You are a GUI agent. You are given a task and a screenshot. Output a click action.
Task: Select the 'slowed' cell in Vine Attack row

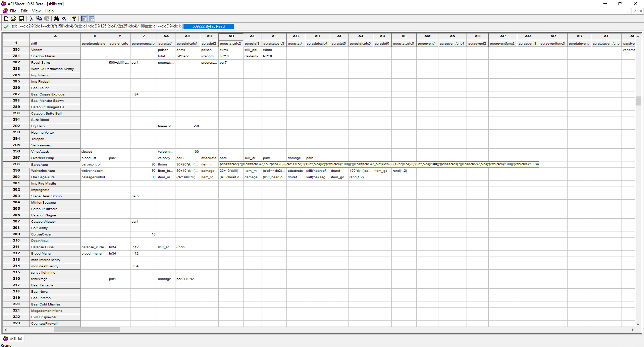tap(94, 152)
